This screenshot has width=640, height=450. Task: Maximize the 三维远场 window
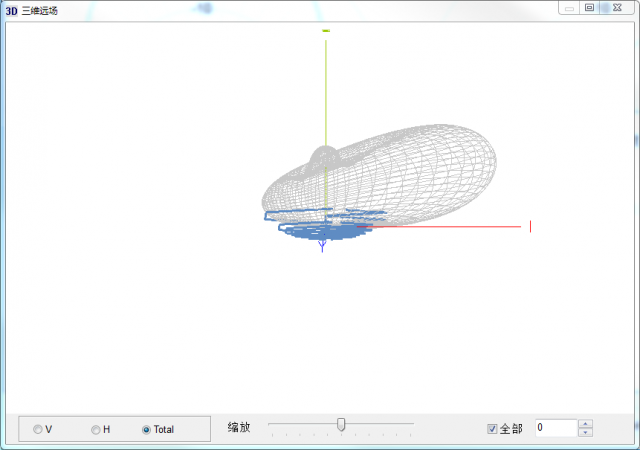point(589,8)
